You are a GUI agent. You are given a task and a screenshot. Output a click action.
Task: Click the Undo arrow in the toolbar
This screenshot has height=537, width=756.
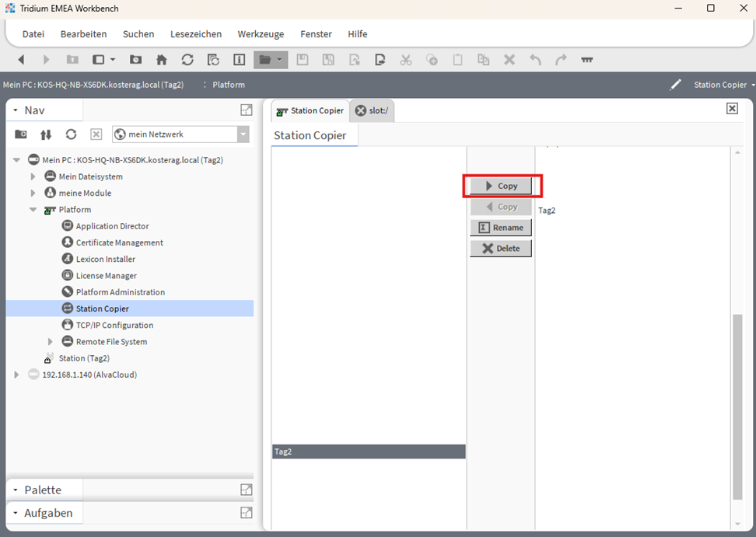coord(535,60)
